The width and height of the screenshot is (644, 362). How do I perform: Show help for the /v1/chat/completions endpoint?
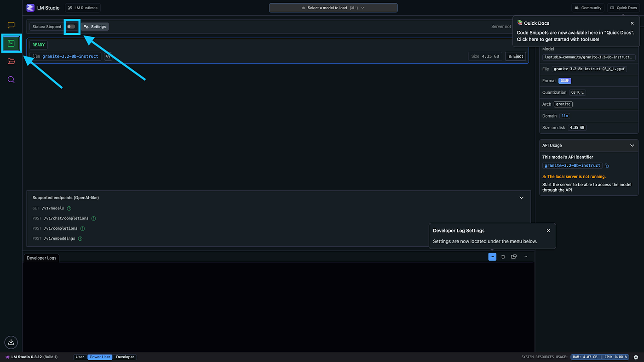click(x=93, y=219)
